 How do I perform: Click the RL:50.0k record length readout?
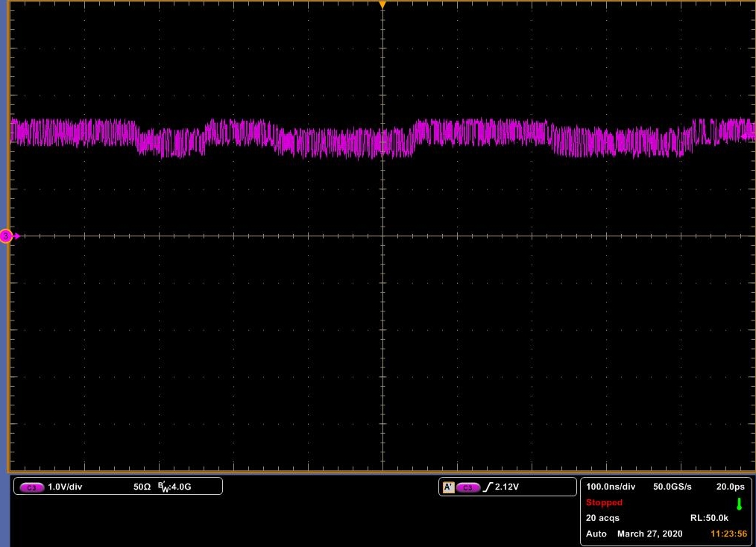709,518
